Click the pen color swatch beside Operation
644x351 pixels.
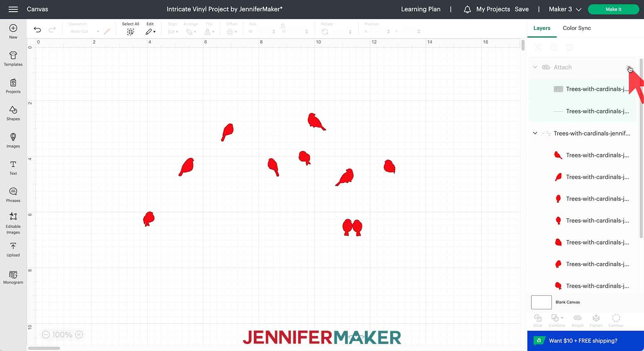[107, 32]
